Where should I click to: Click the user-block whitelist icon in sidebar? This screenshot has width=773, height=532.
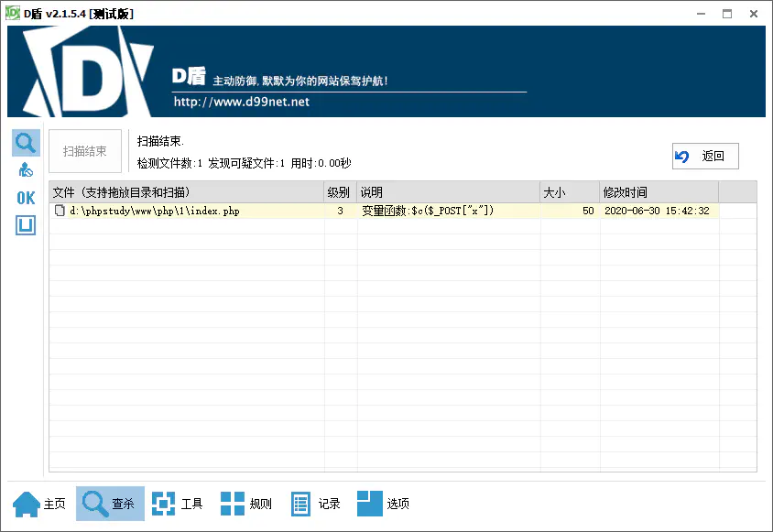(25, 168)
